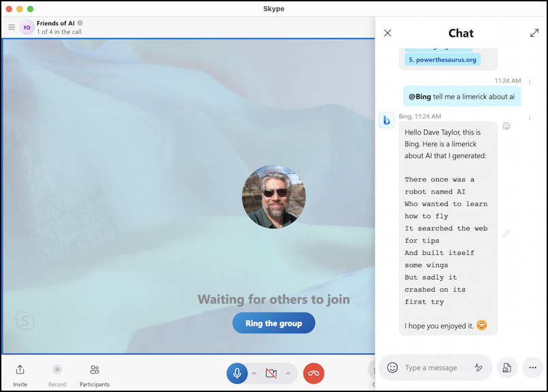Click the macOS green fullscreen window button
The image size is (548, 392).
31,9
